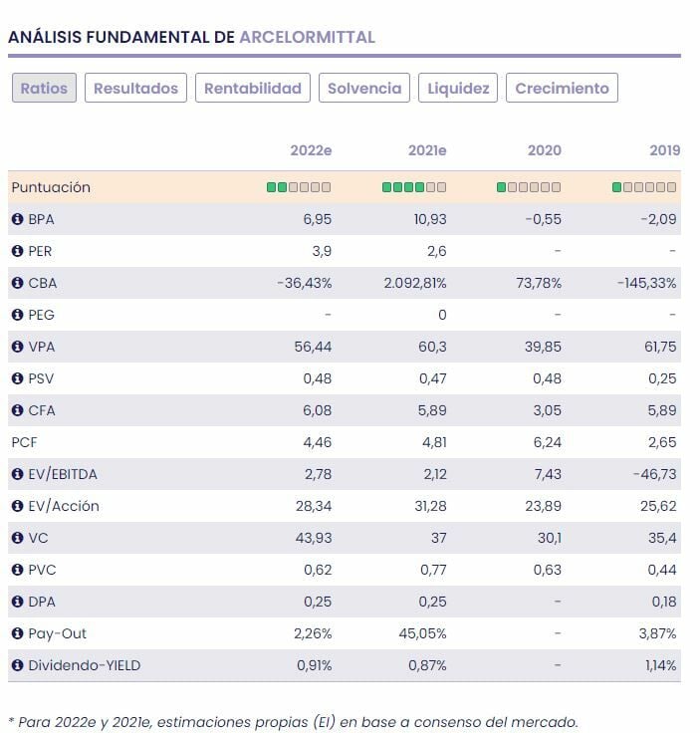Click the 2022e score rating squares
Viewport: 700px width, 733px height.
pyautogui.click(x=299, y=187)
